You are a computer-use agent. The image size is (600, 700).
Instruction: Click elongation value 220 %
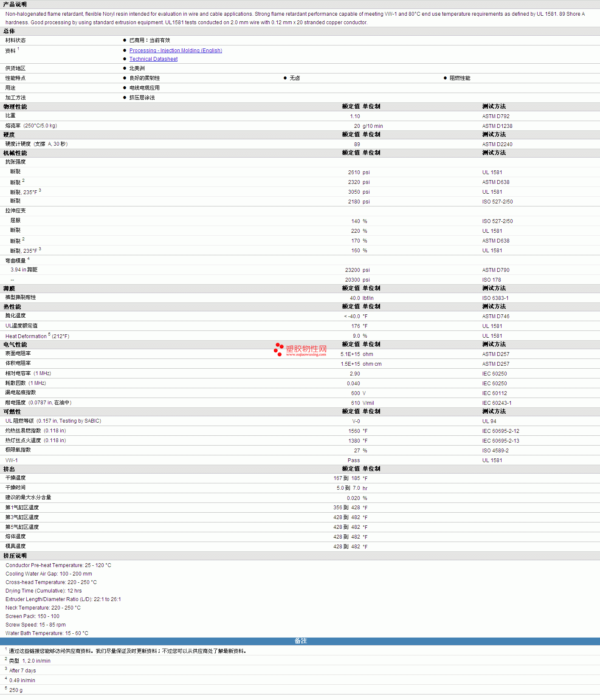coord(359,231)
